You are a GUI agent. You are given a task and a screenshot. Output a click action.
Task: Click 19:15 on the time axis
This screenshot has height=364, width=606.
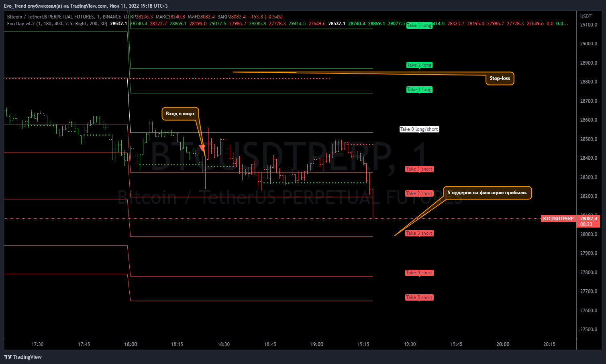click(363, 344)
